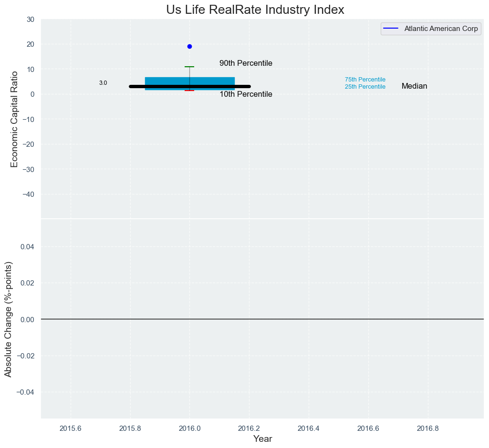Screen dimensions: 489x448
Task: Select the Absolute Change (%-points) axis label
Action: point(8,319)
